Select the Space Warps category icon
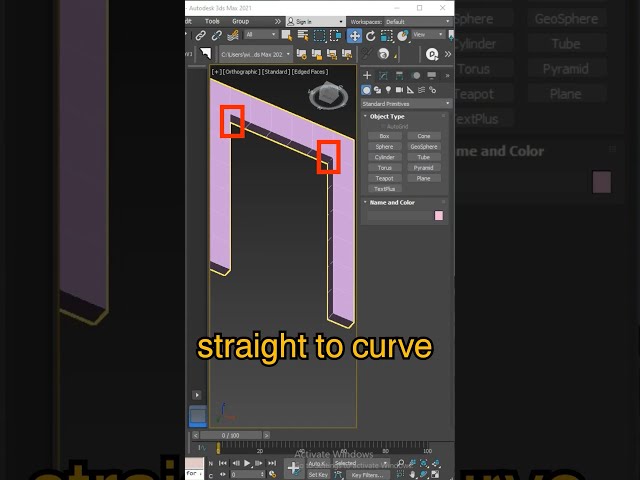 point(422,90)
